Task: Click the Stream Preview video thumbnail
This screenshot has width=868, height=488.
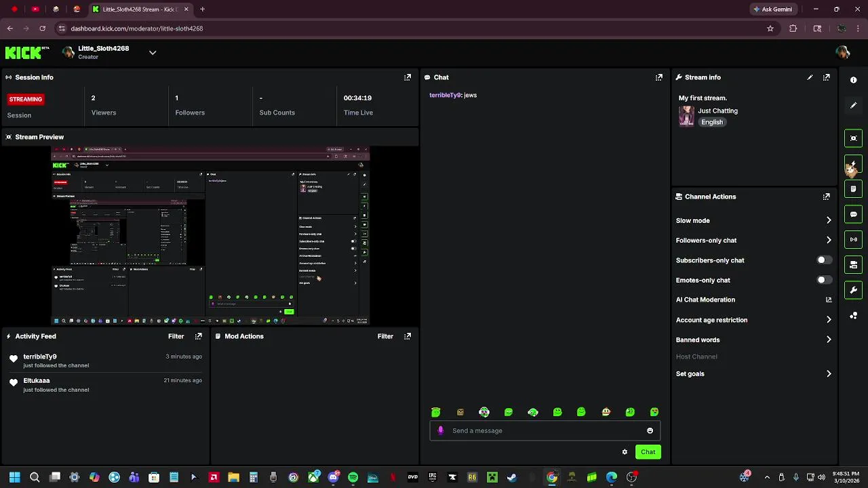Action: click(210, 235)
